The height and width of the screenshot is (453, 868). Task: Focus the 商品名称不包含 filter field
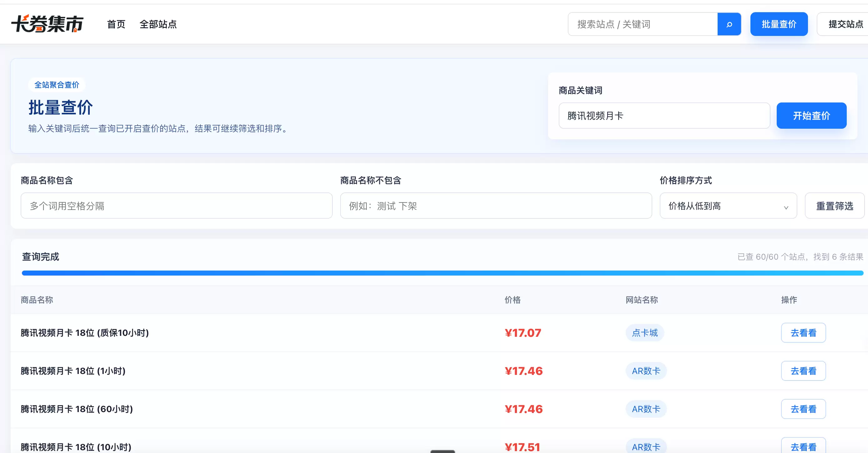point(496,206)
